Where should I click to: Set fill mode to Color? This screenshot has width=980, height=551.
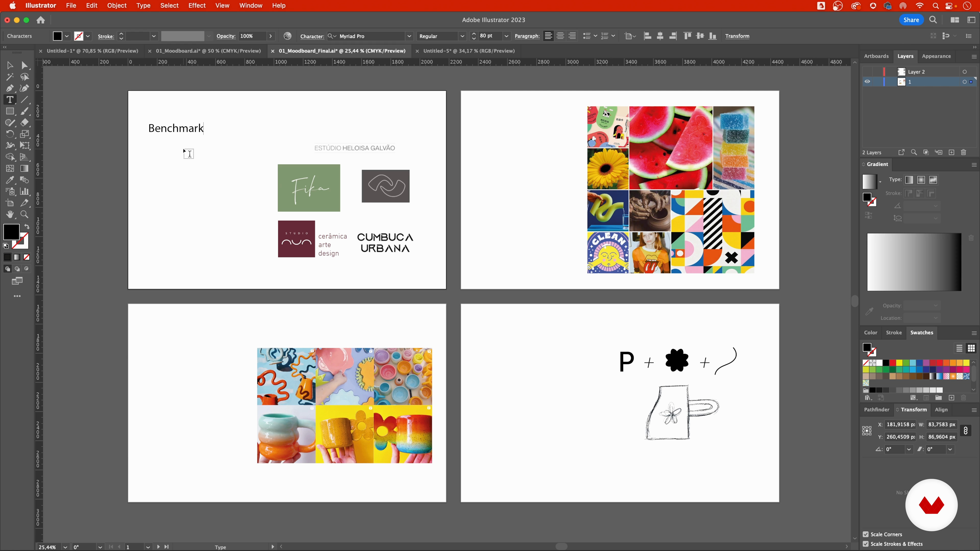[x=7, y=257]
